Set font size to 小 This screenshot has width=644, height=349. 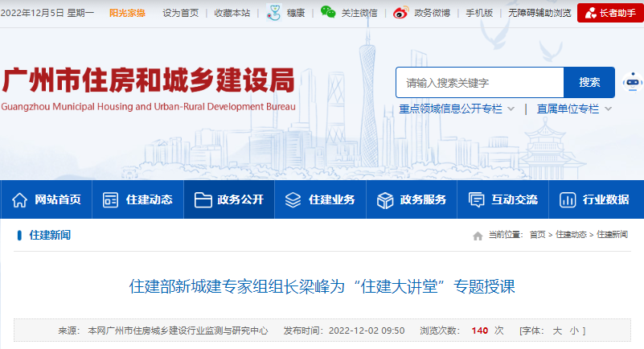click(x=573, y=331)
